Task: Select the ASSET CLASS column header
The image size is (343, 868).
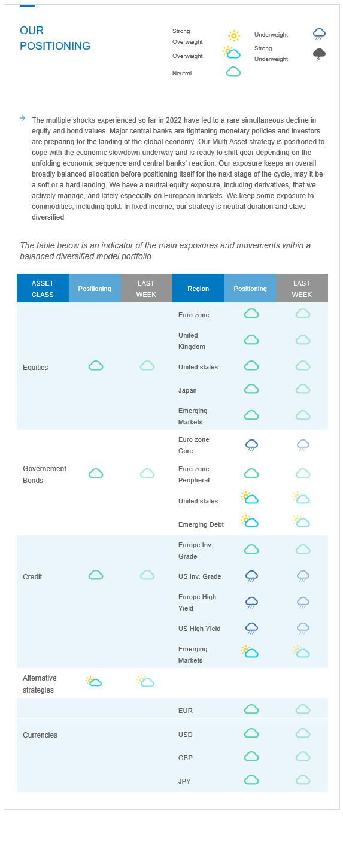Action: [43, 288]
